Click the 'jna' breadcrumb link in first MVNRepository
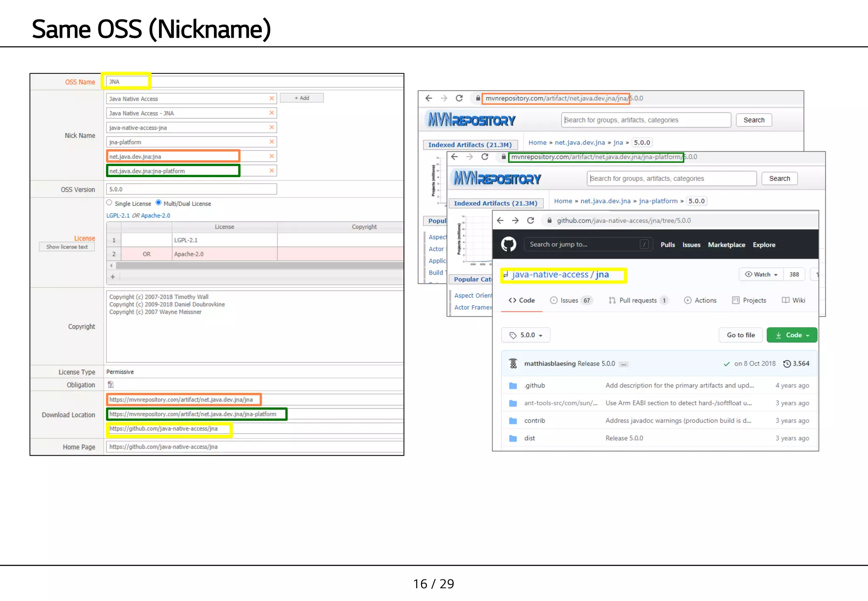 click(x=618, y=142)
